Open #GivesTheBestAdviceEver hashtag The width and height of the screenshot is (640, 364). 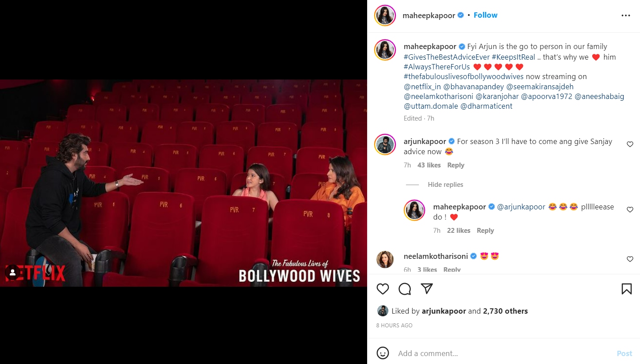pyautogui.click(x=447, y=57)
